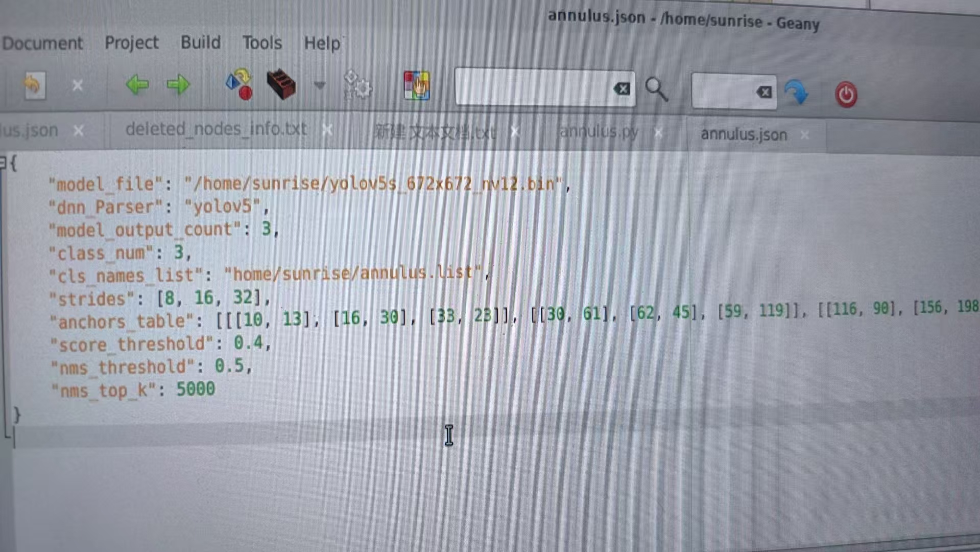
Task: Open the Project menu
Action: pos(132,43)
